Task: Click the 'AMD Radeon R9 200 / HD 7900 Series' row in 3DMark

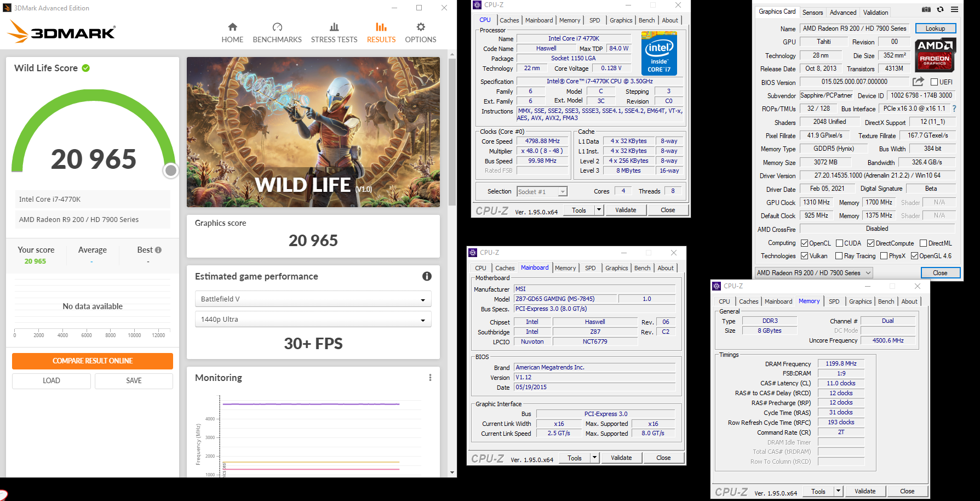Action: click(93, 219)
